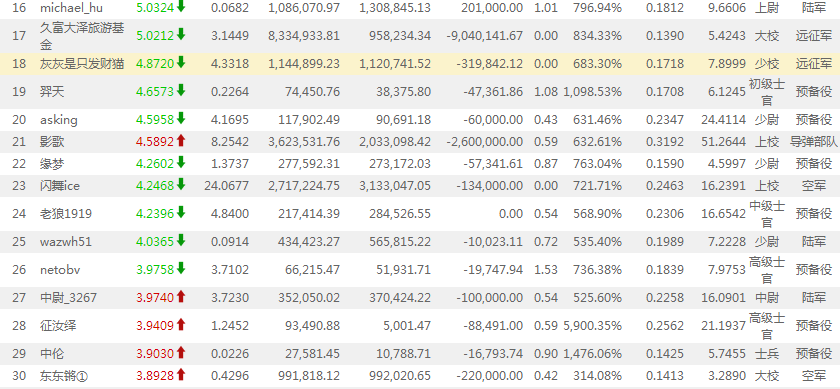
Task: Click the row number 18
Action: (x=19, y=64)
